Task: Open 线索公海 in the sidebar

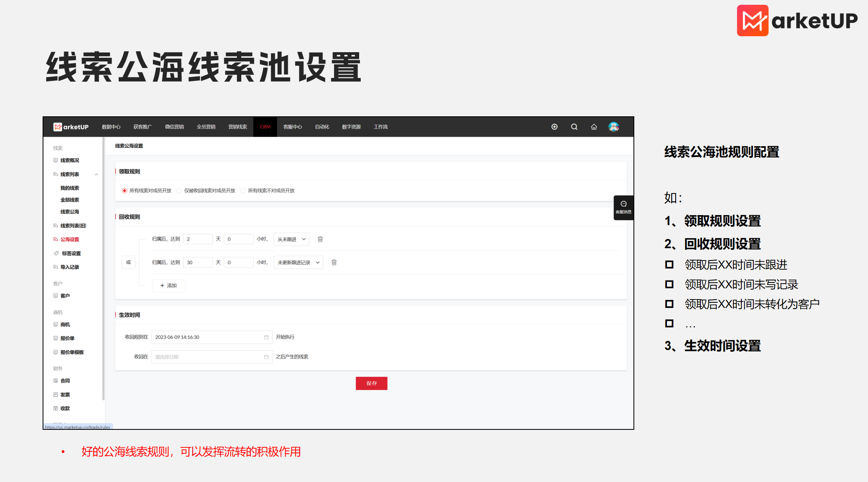Action: point(70,212)
